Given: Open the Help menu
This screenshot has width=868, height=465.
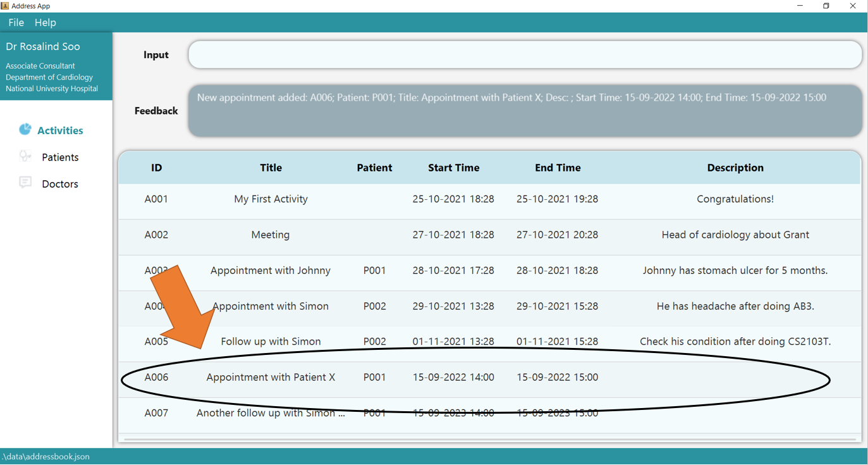Looking at the screenshot, I should click(45, 22).
